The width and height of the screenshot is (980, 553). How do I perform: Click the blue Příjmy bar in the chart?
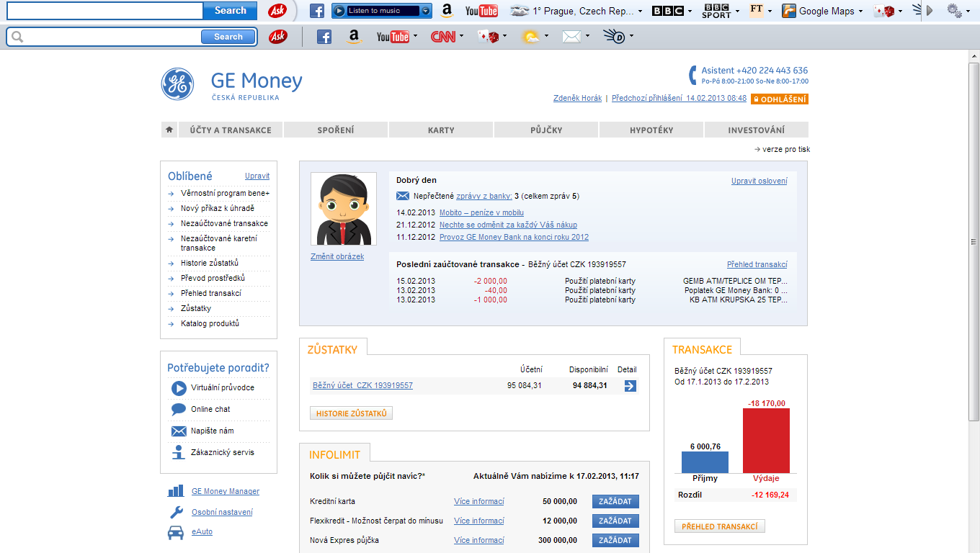[705, 462]
